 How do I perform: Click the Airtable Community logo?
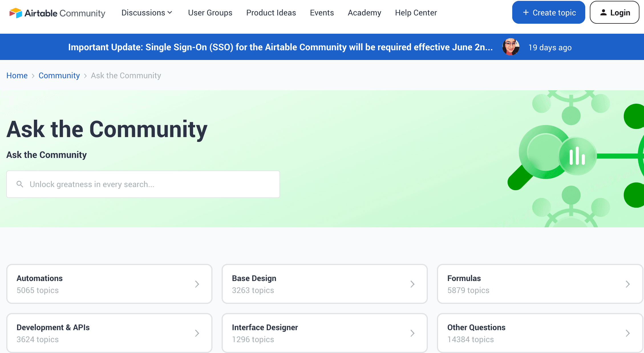coord(57,13)
